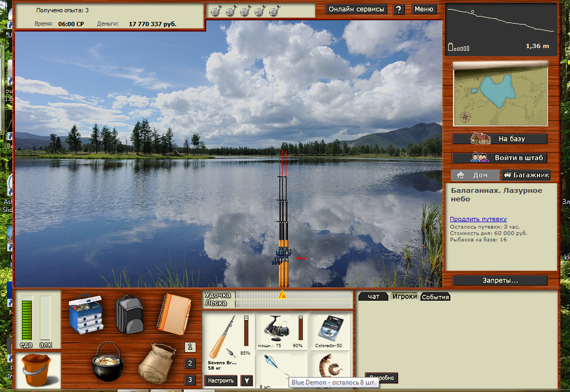
Task: Switch to tackle set slot 2
Action: (190, 364)
